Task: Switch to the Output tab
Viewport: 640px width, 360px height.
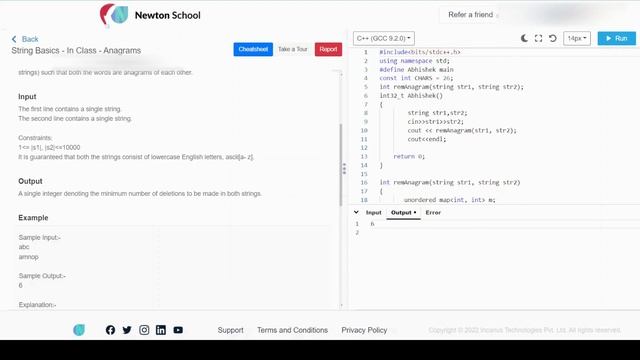Action: 403,213
